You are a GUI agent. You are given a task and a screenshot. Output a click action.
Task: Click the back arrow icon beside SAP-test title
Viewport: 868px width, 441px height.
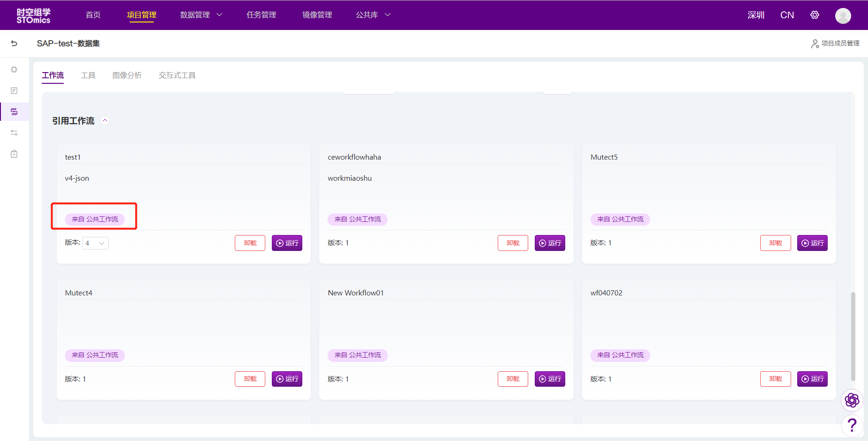[x=14, y=44]
